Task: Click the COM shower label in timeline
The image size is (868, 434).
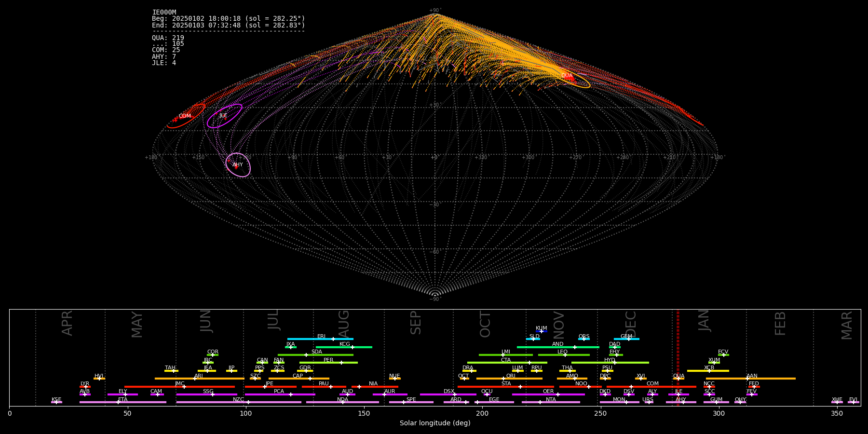Action: click(652, 384)
